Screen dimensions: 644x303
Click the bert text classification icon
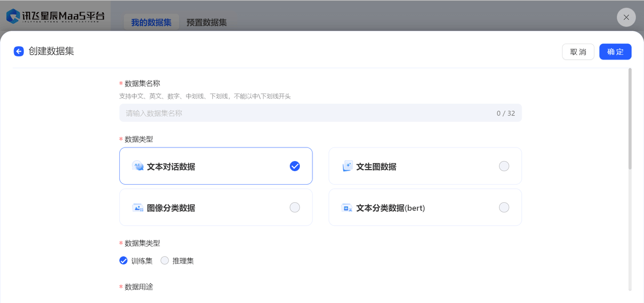pyautogui.click(x=347, y=208)
